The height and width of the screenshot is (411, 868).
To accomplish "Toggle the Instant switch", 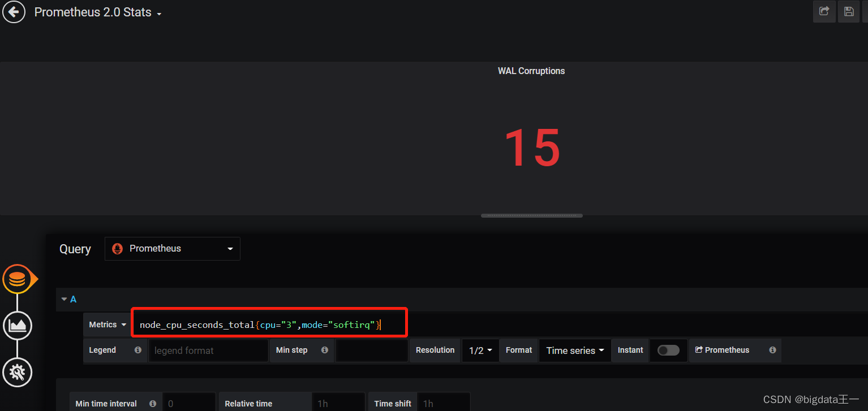I will [668, 351].
